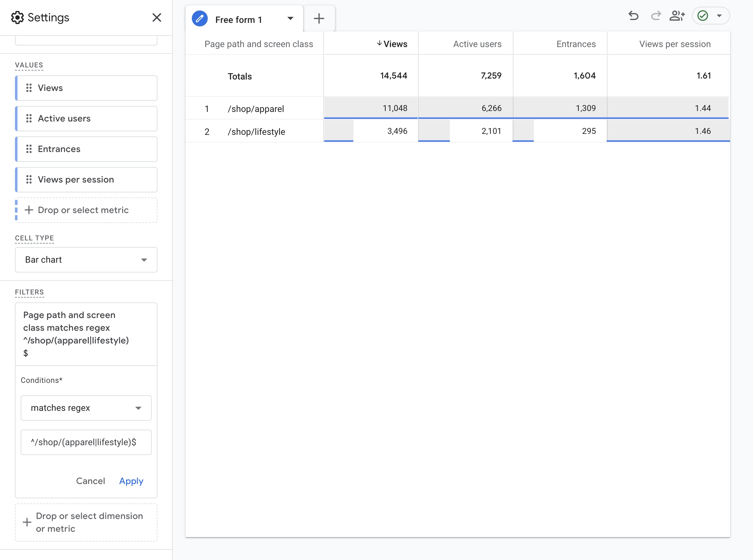Viewport: 753px width, 560px height.
Task: Click the Totals row label
Action: pyautogui.click(x=240, y=76)
